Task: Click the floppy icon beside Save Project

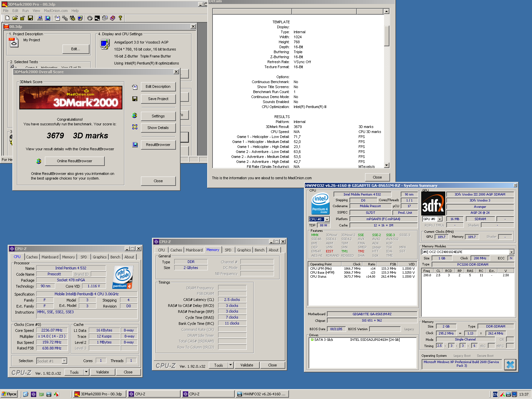Action: coord(135,99)
